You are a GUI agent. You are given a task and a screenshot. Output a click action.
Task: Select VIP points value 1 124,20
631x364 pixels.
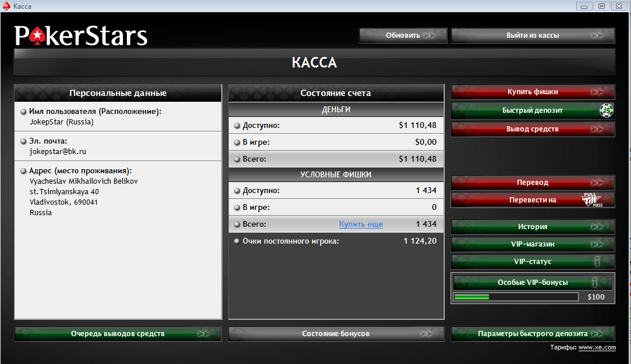[x=420, y=241]
